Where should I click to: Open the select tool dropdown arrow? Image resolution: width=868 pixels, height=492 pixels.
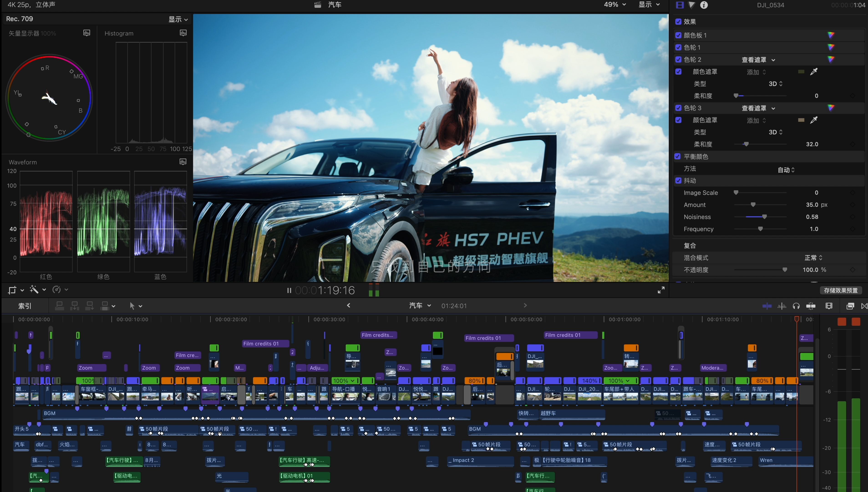140,306
